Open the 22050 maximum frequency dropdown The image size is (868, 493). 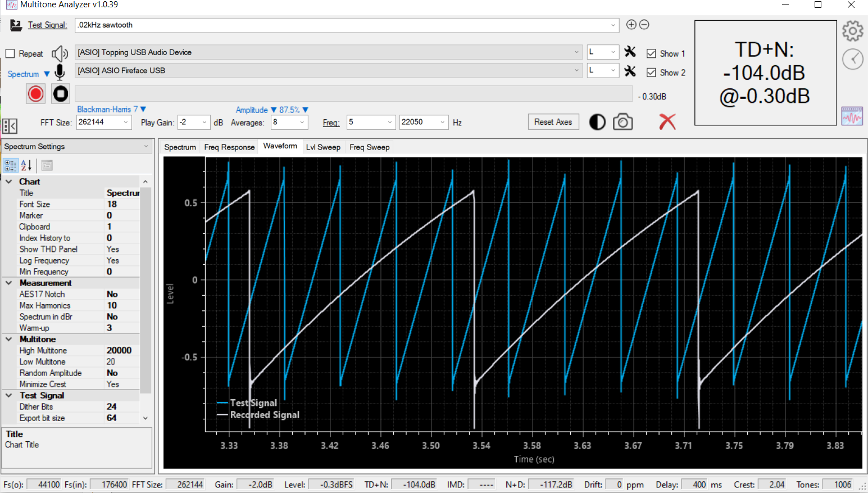click(x=443, y=122)
